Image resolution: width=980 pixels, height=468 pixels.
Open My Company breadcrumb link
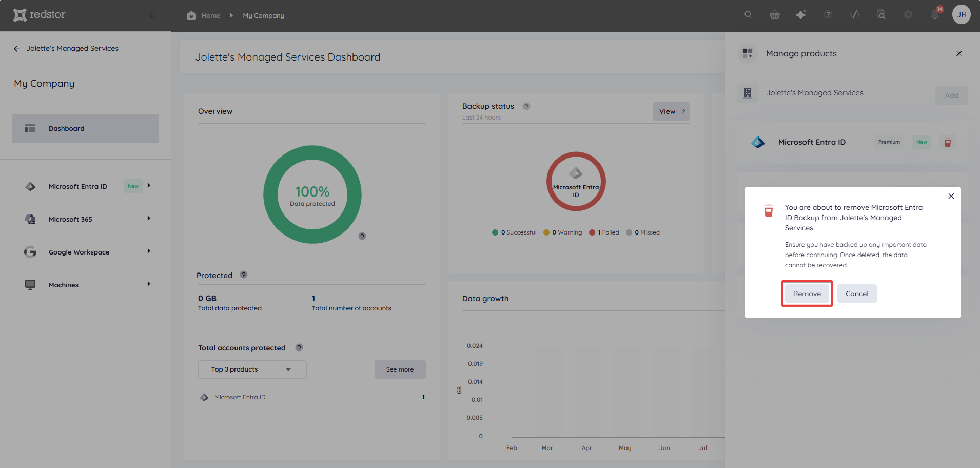(263, 16)
